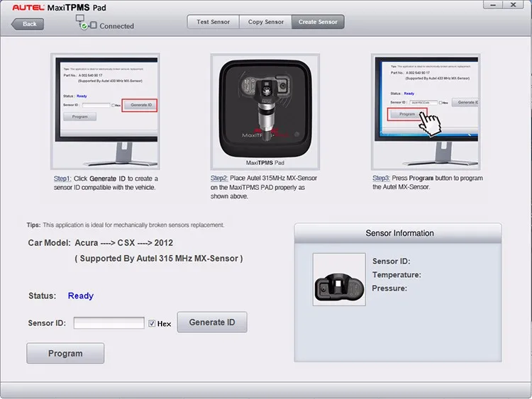Click the Autel MaxiTPMS Pad logo

[59, 8]
